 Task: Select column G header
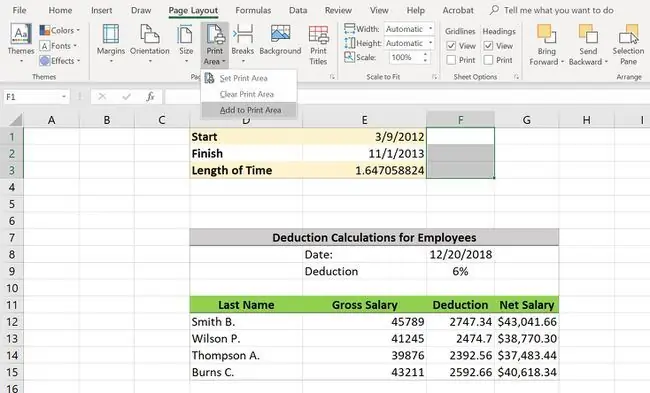click(526, 120)
